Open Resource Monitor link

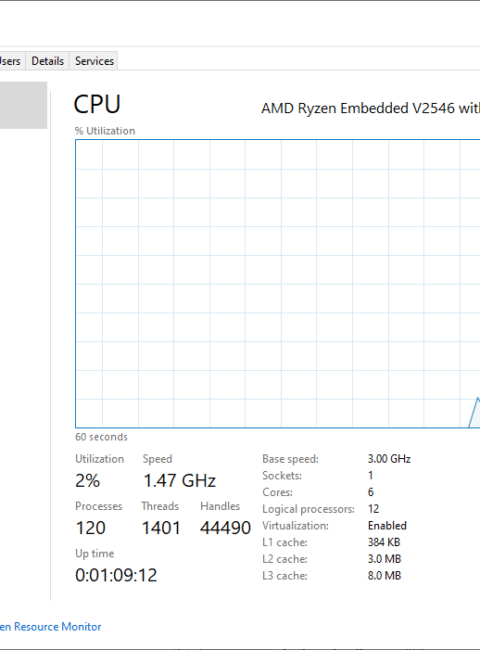click(51, 626)
